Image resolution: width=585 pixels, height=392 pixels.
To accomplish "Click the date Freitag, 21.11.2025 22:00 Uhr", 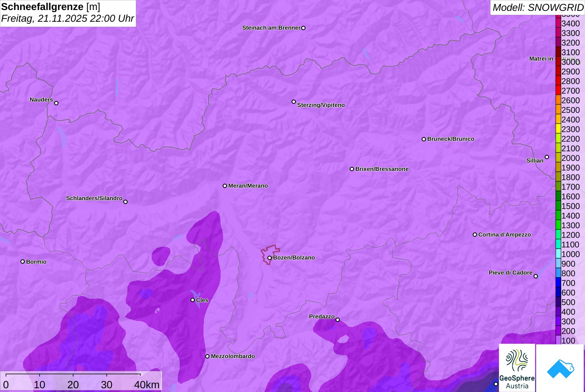I will pyautogui.click(x=68, y=18).
